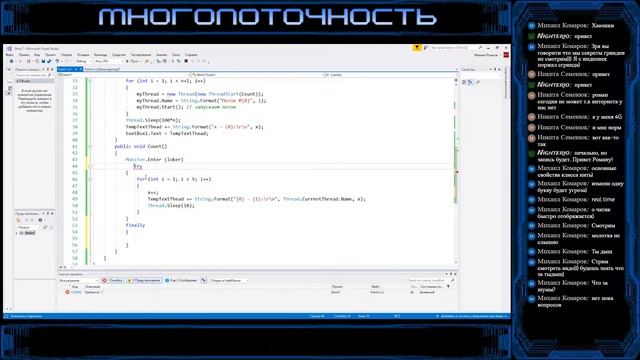Screen dimensions: 640x360
Task: Sort error list by Проект column
Action: pyautogui.click(x=338, y=287)
